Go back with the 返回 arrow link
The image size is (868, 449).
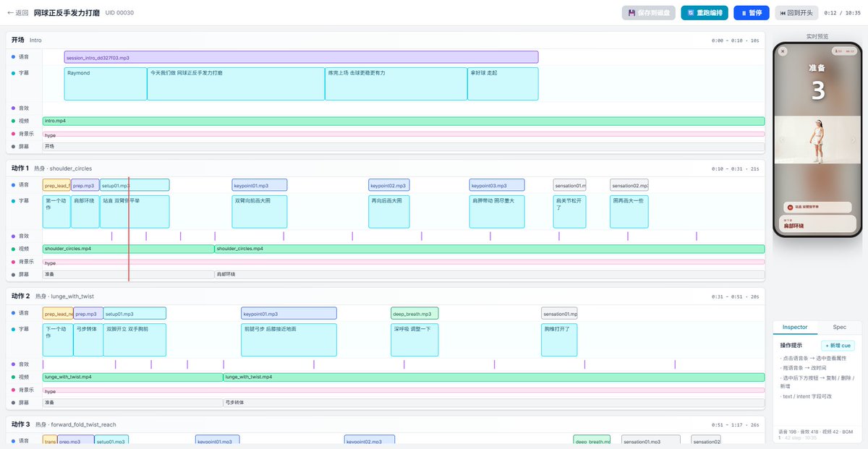tap(17, 13)
